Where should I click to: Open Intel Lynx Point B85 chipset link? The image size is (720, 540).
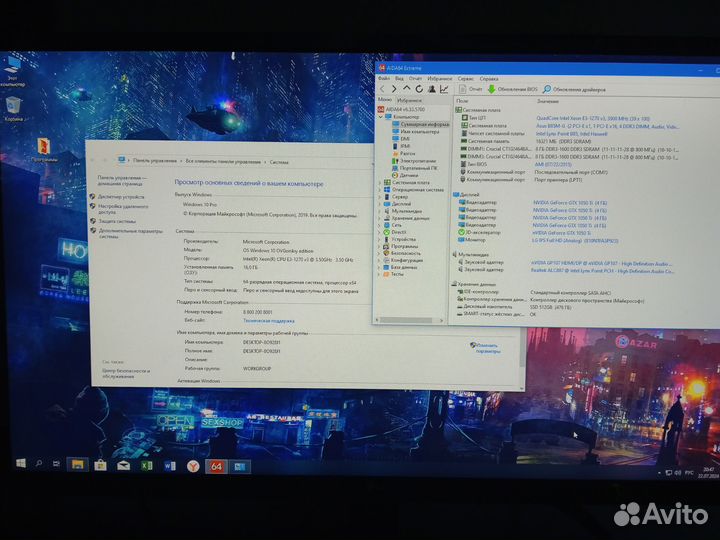571,134
